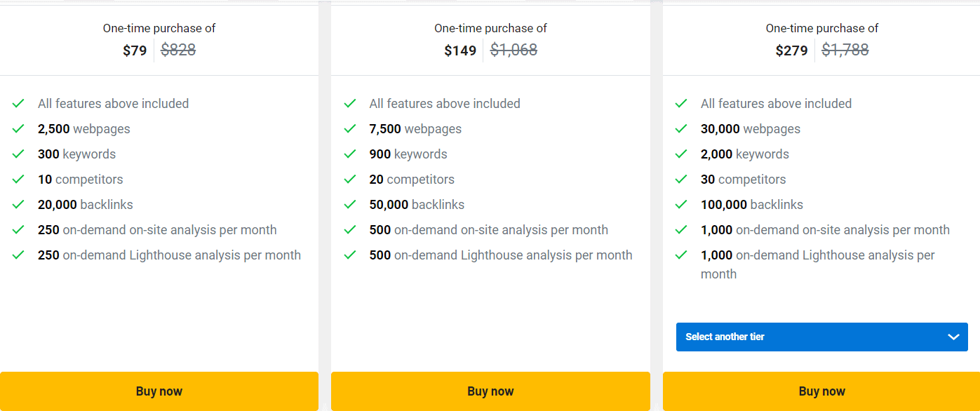Click the checkmark beside 20,000 backlinks
The width and height of the screenshot is (980, 411).
point(18,204)
